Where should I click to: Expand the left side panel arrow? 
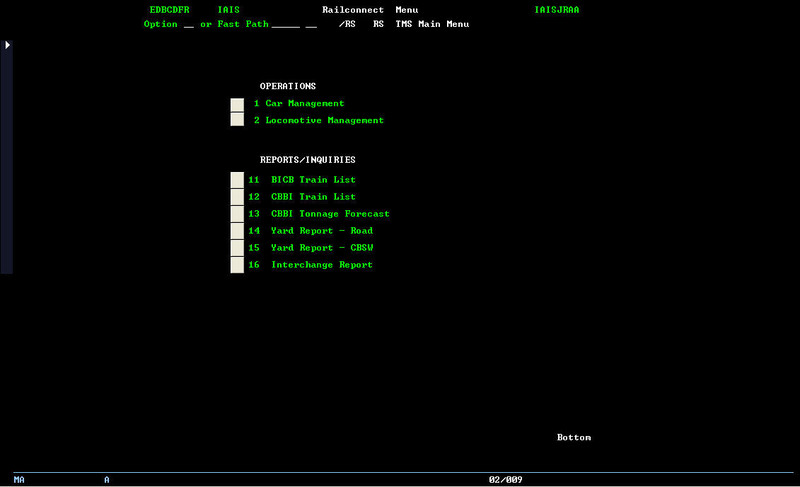pos(7,45)
